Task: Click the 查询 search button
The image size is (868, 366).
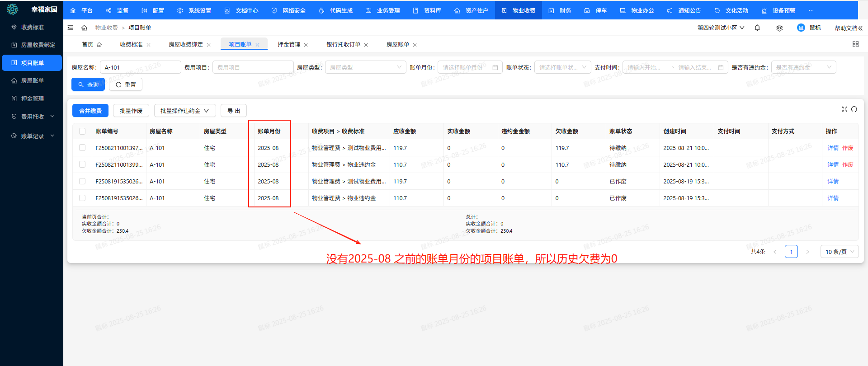Action: click(x=88, y=84)
